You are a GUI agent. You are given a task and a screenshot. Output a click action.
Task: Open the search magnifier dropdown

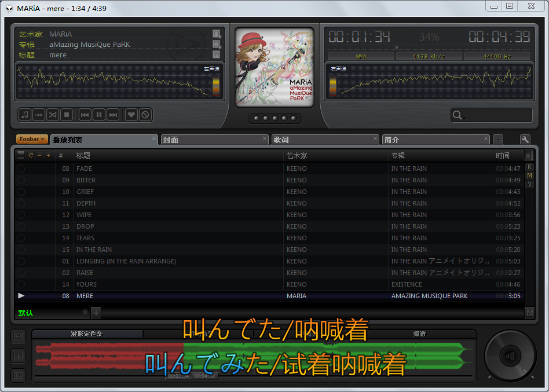tap(458, 115)
